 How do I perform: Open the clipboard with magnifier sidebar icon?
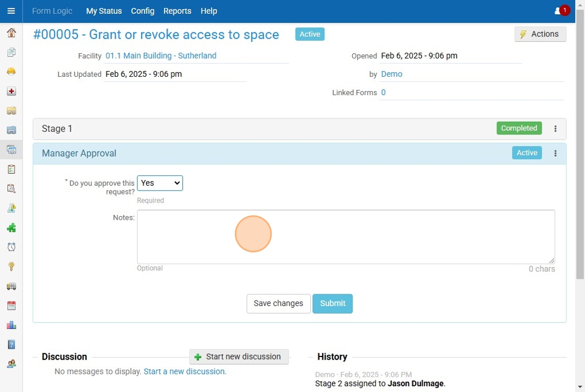(x=11, y=189)
